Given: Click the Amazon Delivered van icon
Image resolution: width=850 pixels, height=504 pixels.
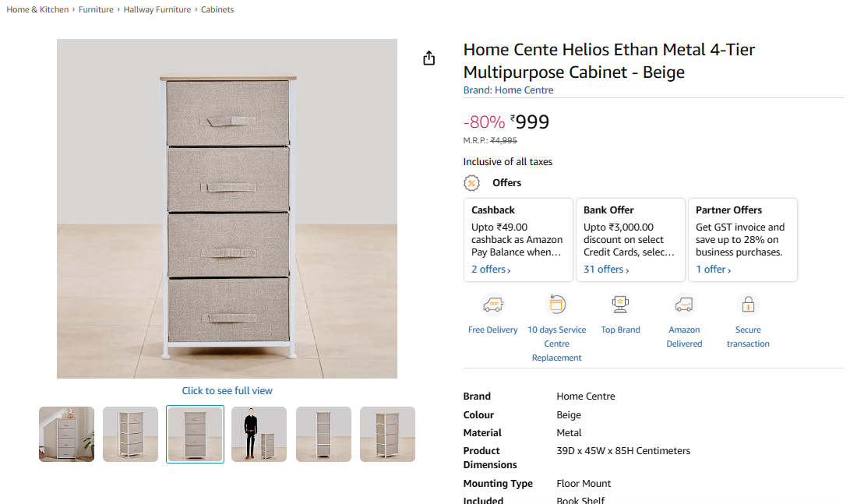Looking at the screenshot, I should click(x=684, y=304).
